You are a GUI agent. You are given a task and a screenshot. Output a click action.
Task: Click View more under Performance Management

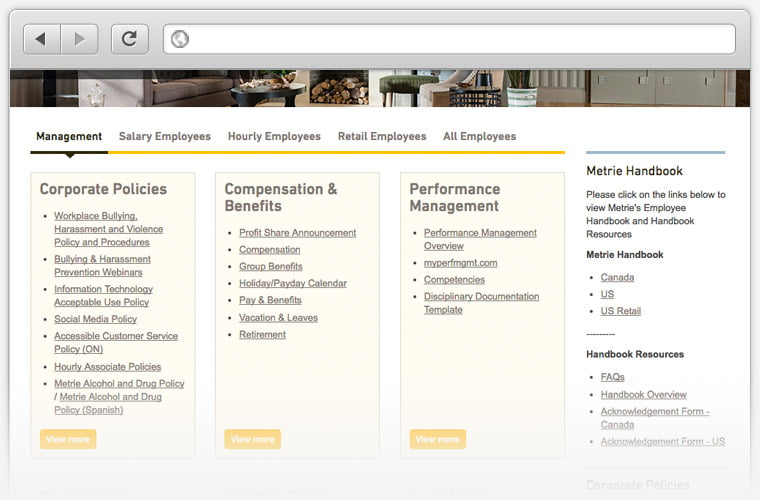coord(438,439)
